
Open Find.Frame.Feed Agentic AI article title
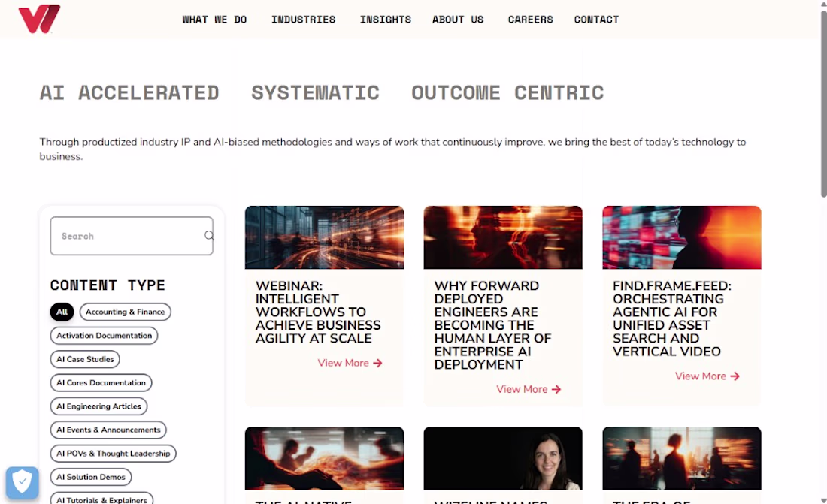(672, 318)
